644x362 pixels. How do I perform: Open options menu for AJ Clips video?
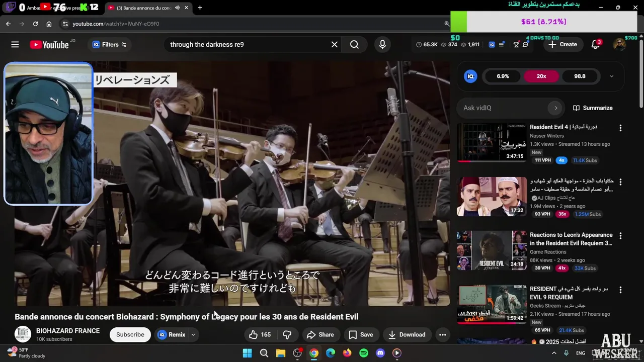click(x=620, y=182)
